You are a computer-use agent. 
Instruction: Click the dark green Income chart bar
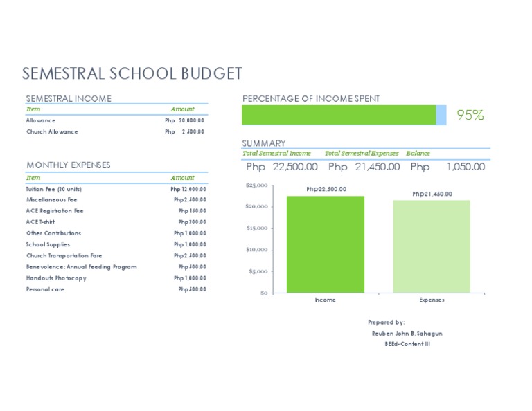[326, 244]
